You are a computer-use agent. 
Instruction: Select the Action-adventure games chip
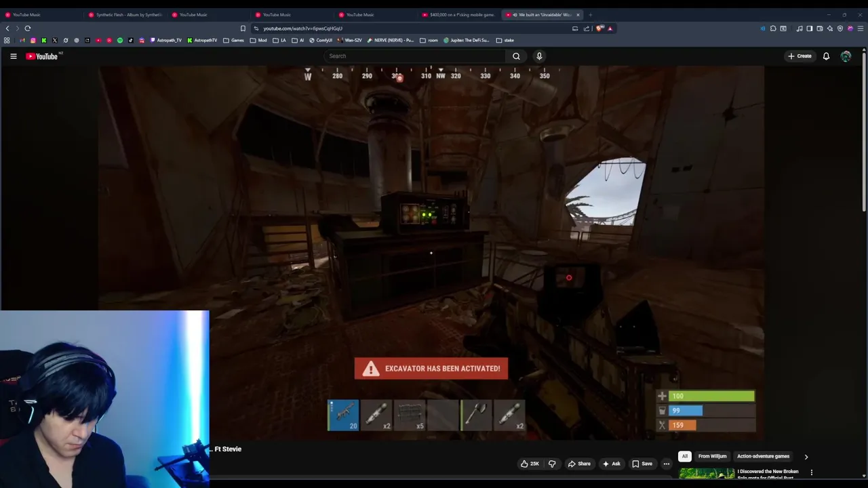coord(763,456)
